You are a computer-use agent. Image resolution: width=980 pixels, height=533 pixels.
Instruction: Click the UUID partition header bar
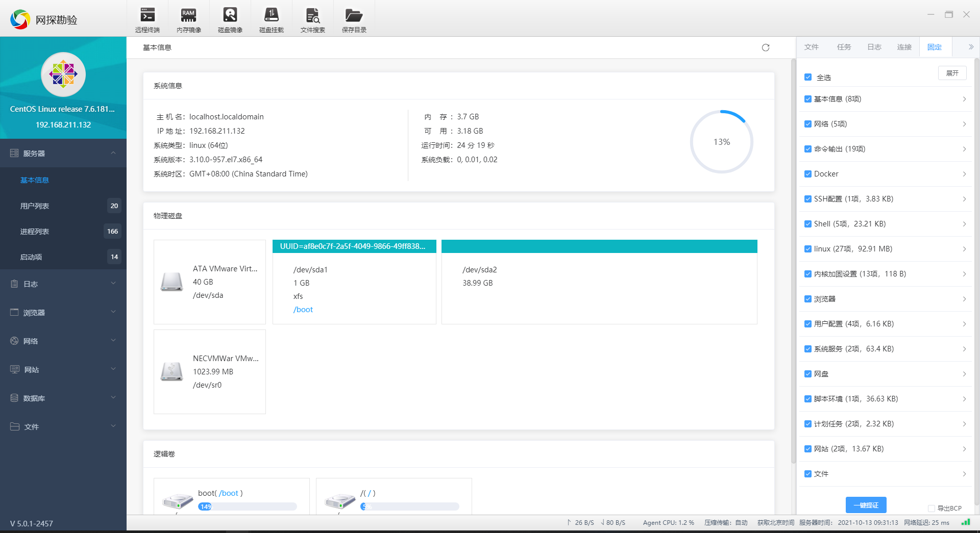(x=354, y=246)
